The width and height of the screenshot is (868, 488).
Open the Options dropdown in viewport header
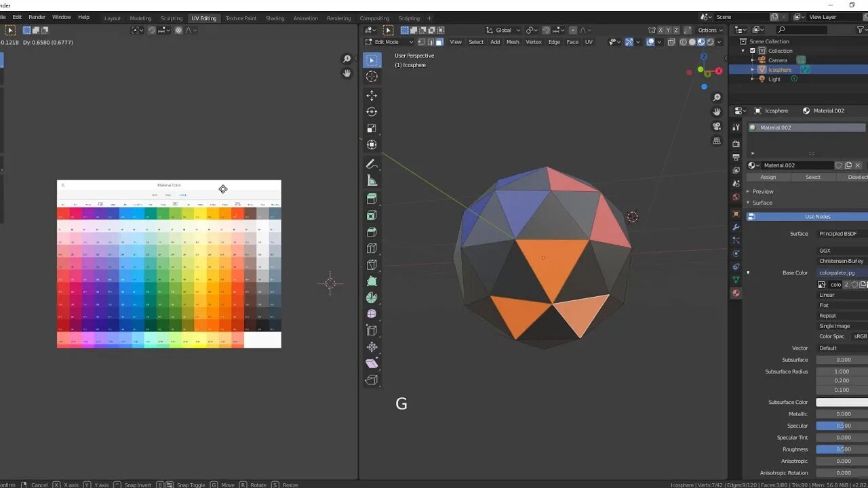(710, 30)
